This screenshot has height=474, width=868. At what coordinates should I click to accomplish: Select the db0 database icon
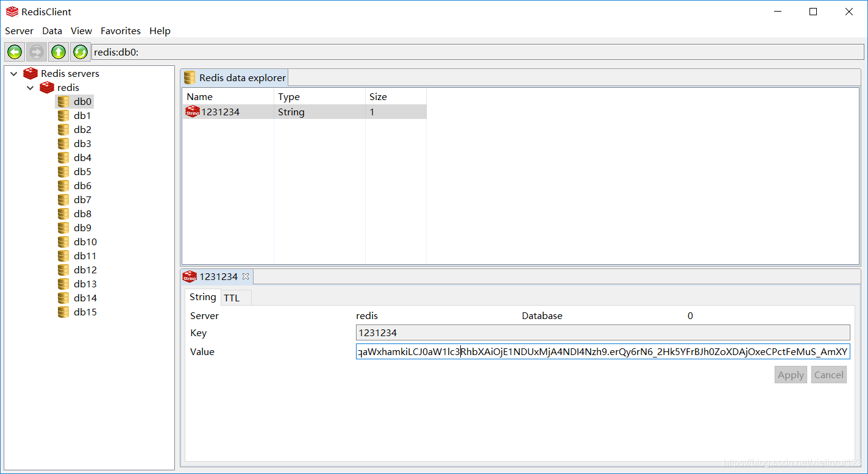pyautogui.click(x=63, y=101)
